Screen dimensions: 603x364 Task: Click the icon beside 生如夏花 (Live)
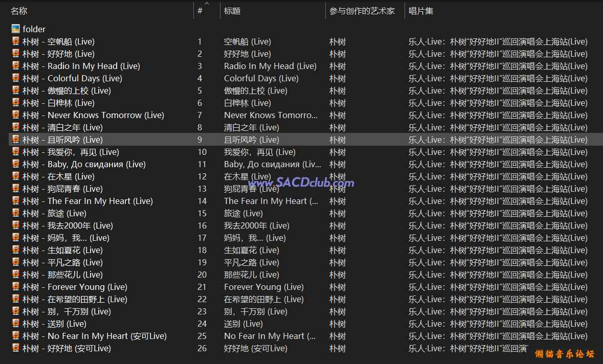[x=16, y=250]
